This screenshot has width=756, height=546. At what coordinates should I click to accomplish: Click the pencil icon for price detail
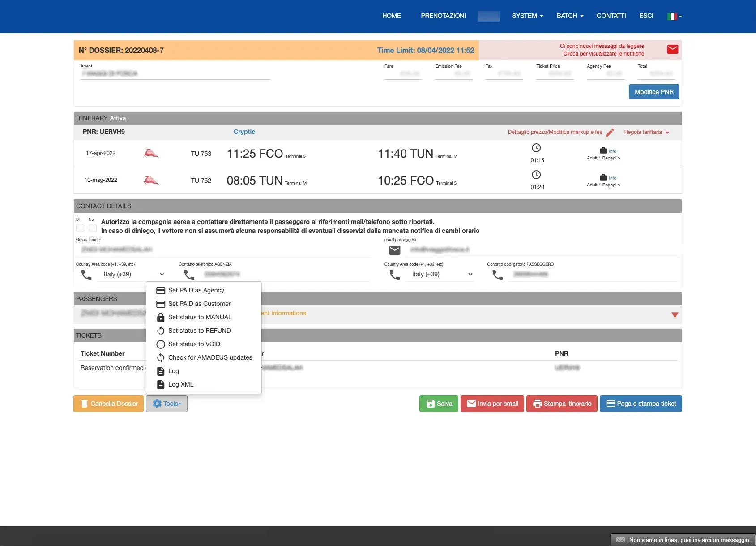(x=610, y=133)
